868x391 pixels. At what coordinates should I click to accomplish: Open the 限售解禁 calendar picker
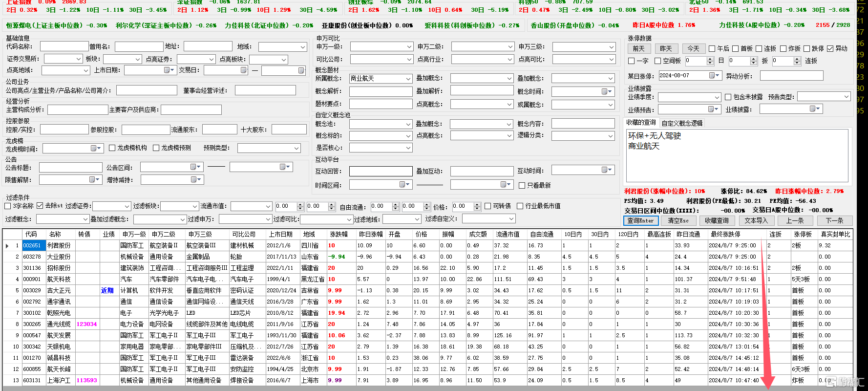pos(94,180)
